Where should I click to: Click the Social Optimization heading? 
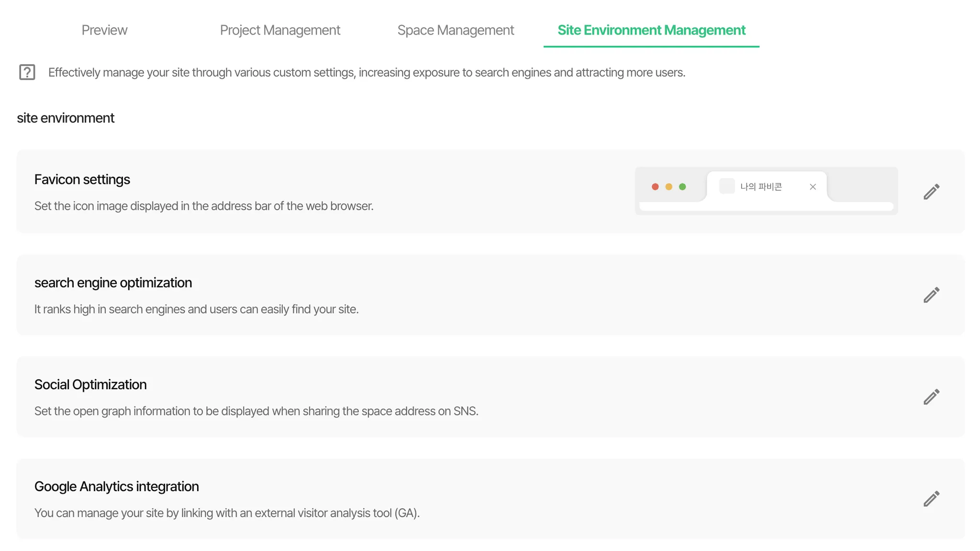pyautogui.click(x=90, y=385)
